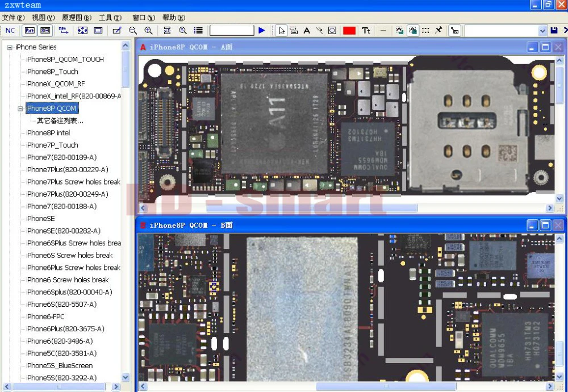568x392 pixels.
Task: Collapse the iPhone8P QCOM tree node
Action: click(20, 109)
